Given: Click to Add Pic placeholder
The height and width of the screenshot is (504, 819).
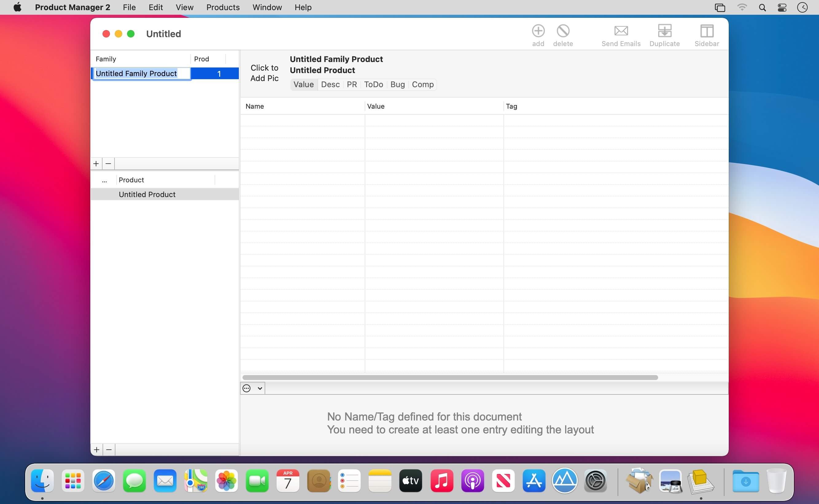Looking at the screenshot, I should pos(264,73).
